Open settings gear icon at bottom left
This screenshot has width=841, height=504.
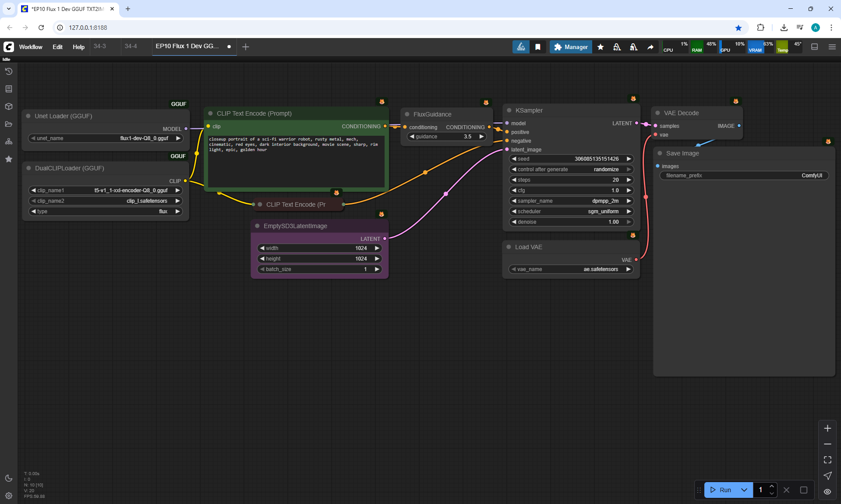(9, 496)
